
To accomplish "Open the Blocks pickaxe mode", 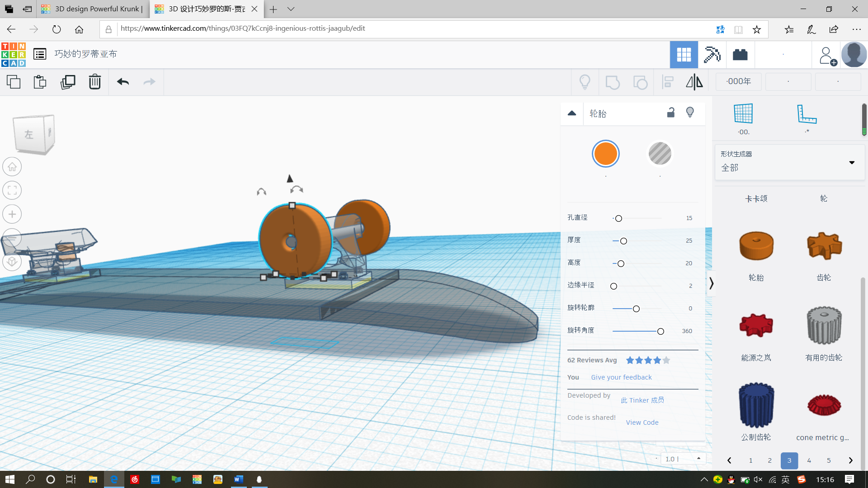I will click(712, 55).
